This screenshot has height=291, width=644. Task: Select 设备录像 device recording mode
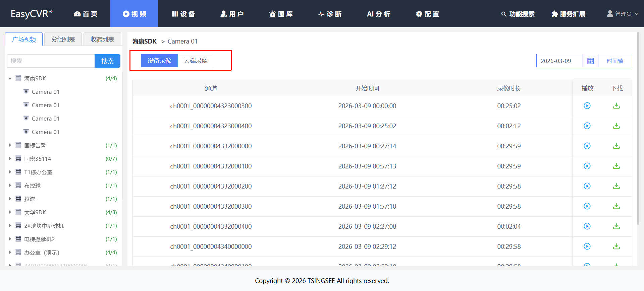click(159, 61)
